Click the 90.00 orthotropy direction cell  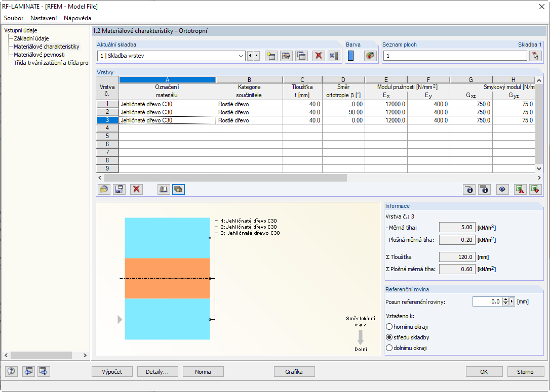[343, 112]
